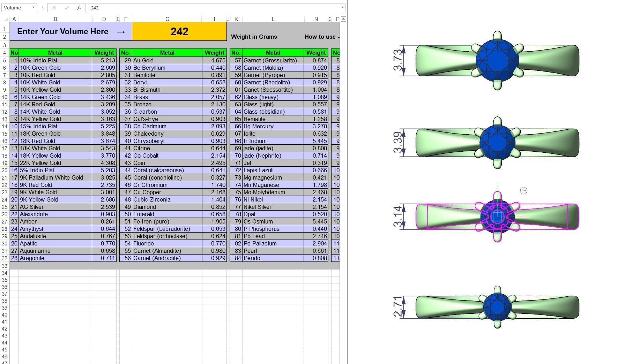Select the 'Cubic Zirconia' cell
Viewport: 625px width, 364px height.
point(167,199)
